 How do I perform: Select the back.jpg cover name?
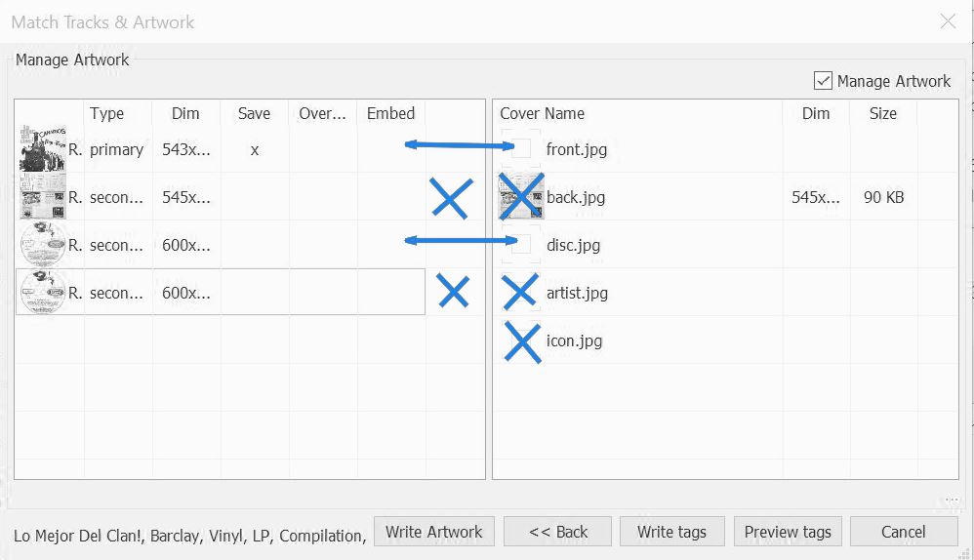[575, 197]
